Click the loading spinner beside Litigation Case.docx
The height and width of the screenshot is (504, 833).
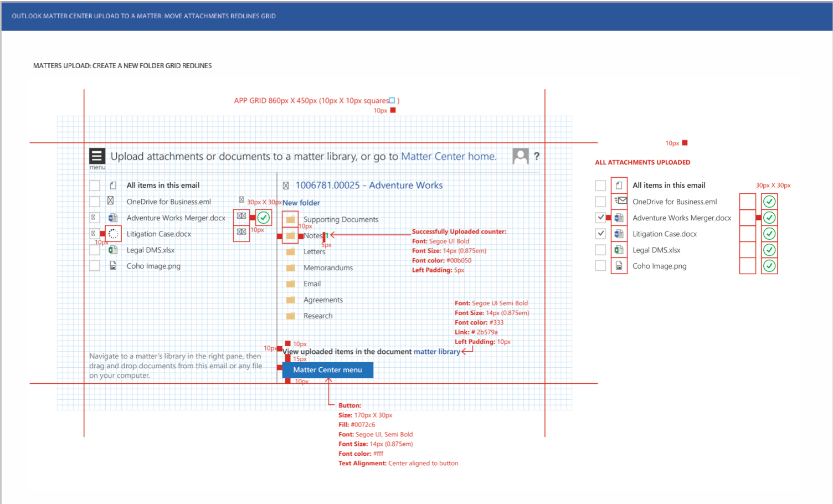[x=113, y=234]
